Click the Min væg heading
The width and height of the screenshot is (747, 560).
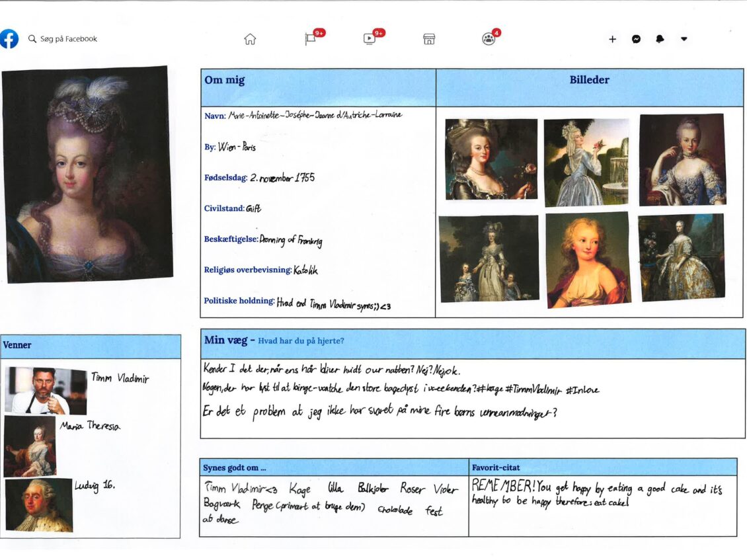[x=226, y=340]
